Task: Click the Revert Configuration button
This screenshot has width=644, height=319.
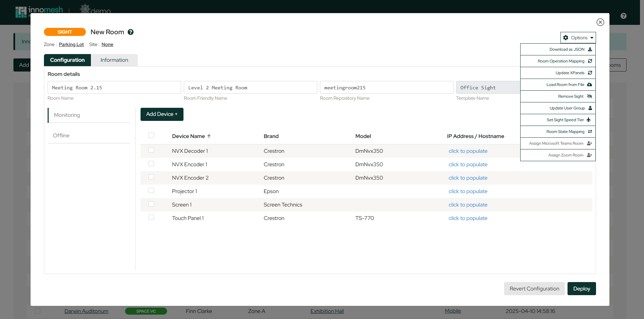Action: click(534, 289)
